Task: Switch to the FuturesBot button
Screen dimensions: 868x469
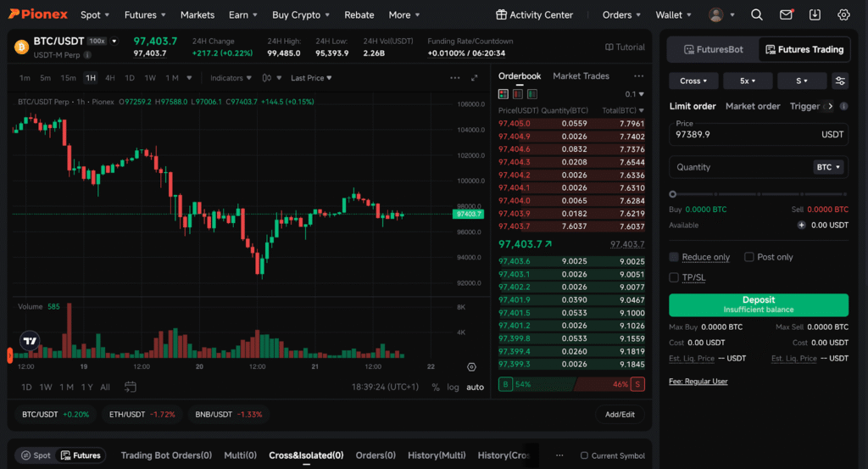Action: (x=714, y=49)
